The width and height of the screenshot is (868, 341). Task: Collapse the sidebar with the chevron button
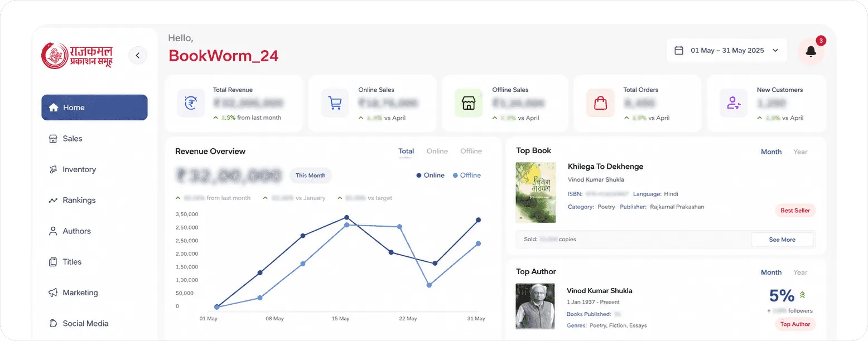click(138, 55)
